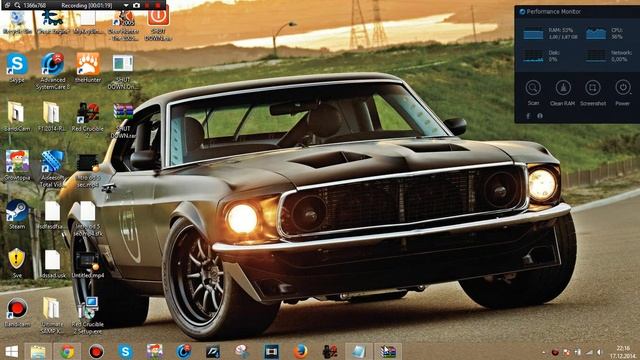Select the F1 2014 folder icon
Image resolution: width=640 pixels, height=360 pixels.
tap(52, 116)
